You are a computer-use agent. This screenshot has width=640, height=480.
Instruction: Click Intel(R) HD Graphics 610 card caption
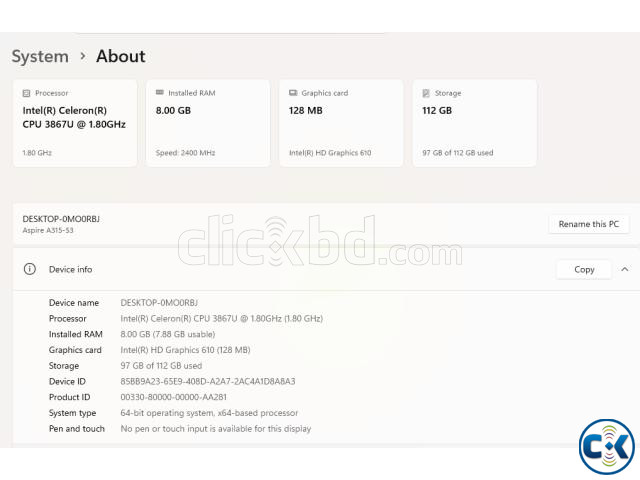[x=330, y=153]
